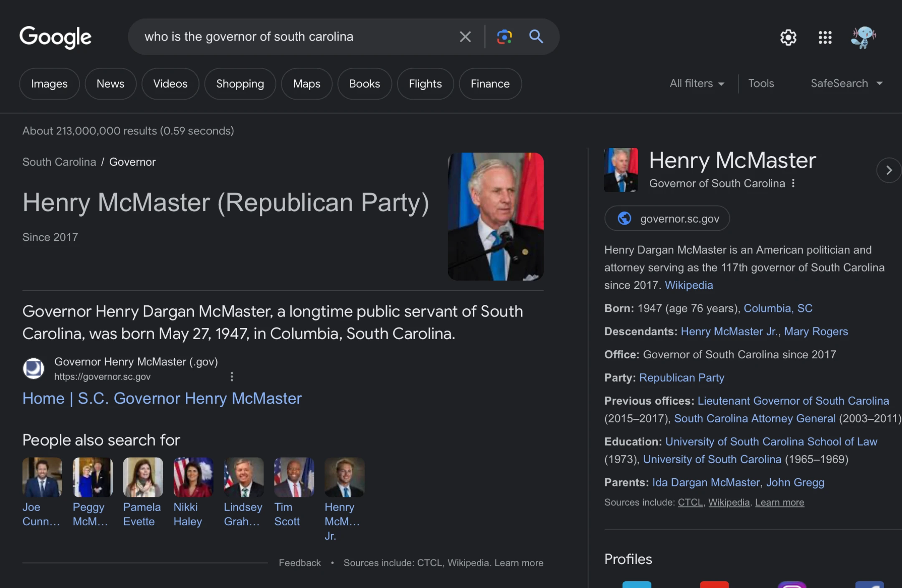Open the Tools menu

pos(761,84)
